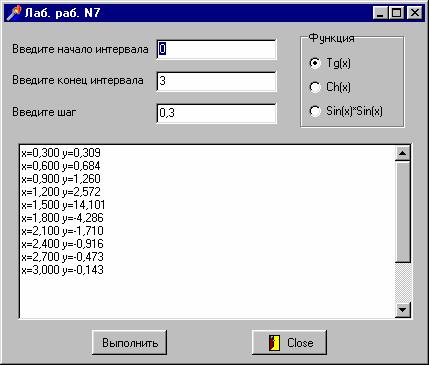Select the Ch(x) function option
The image size is (429, 365).
point(330,87)
